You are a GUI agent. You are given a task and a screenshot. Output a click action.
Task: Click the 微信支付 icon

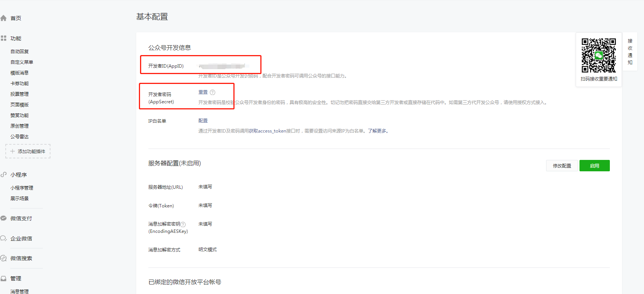pyautogui.click(x=3, y=218)
